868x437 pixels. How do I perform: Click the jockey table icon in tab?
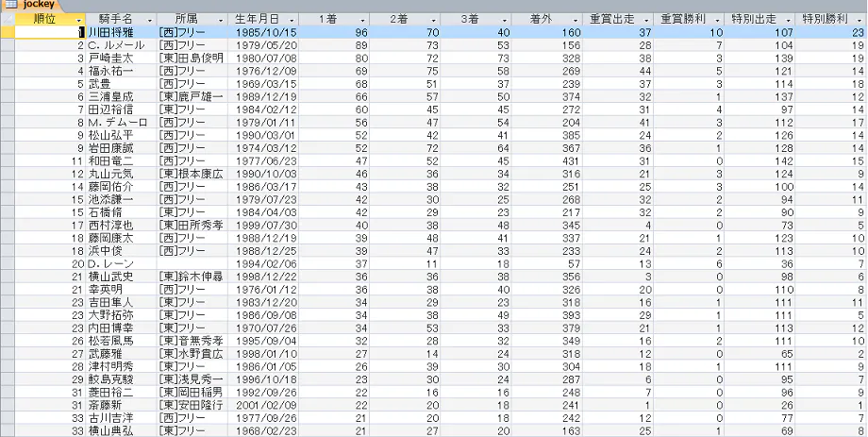11,5
